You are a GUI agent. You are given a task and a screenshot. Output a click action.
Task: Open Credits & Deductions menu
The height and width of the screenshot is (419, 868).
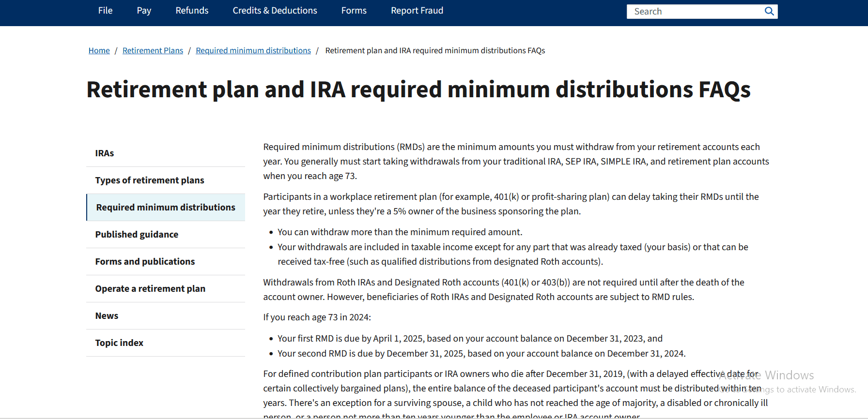(275, 11)
